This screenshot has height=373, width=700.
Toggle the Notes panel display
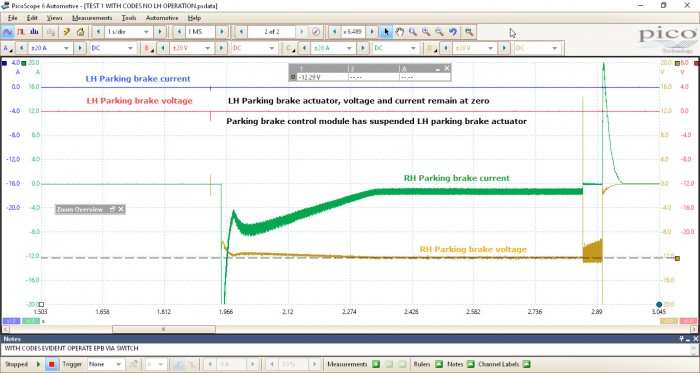(x=471, y=364)
